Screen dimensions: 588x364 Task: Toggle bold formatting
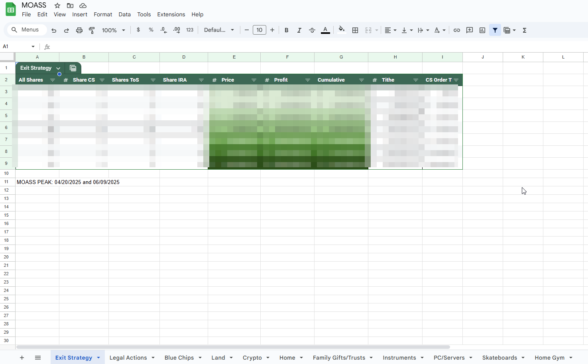286,30
